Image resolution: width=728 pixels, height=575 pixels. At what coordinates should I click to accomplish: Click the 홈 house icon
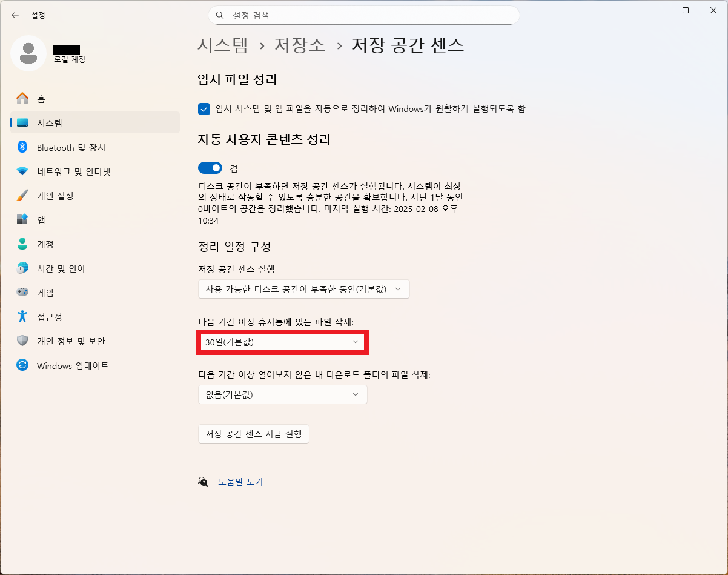[x=22, y=99]
